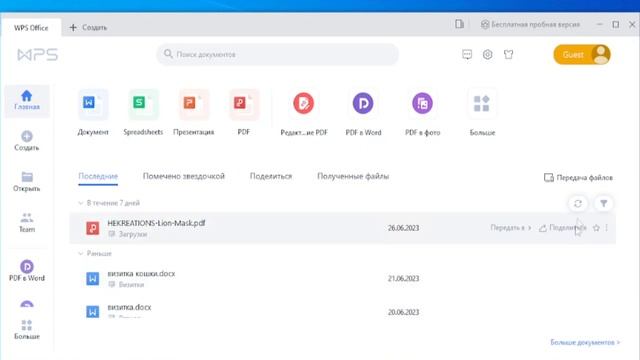Open the settings gear icon
Viewport: 640px width, 360px height.
pyautogui.click(x=487, y=54)
